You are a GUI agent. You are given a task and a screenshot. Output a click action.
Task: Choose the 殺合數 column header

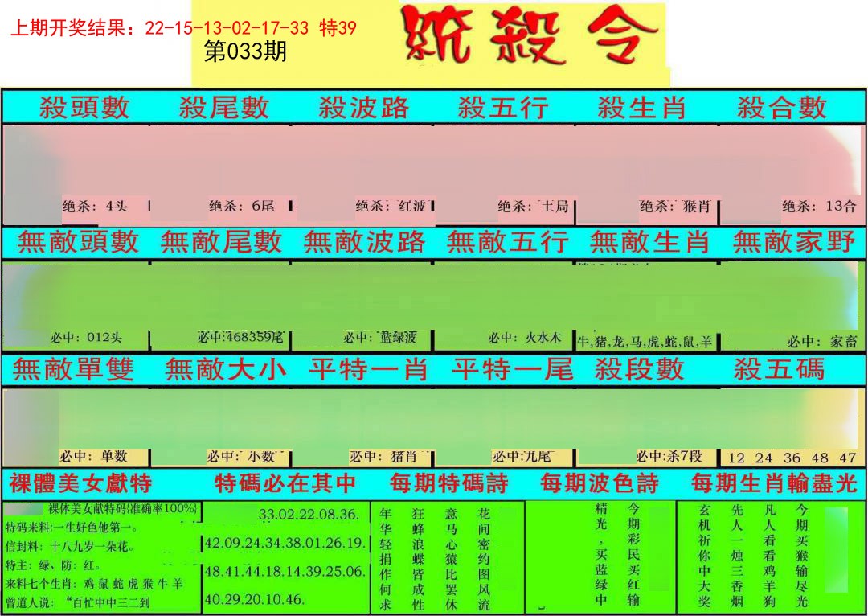coord(781,107)
